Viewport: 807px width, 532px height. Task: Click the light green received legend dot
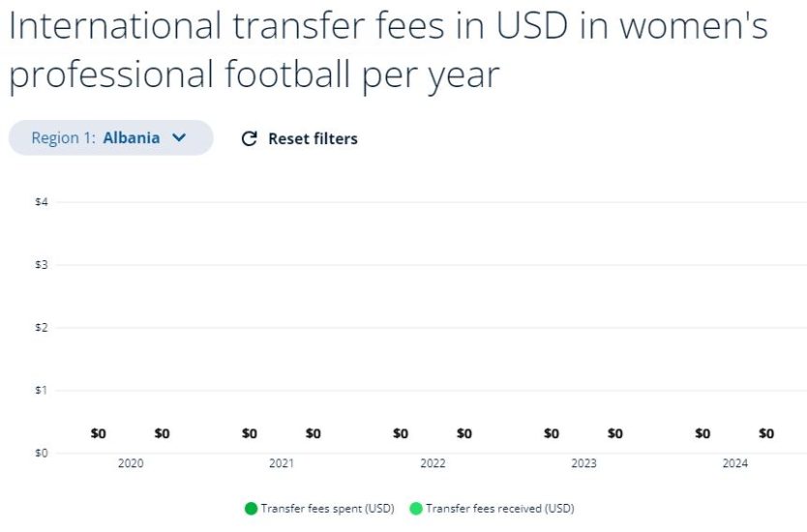pyautogui.click(x=416, y=508)
